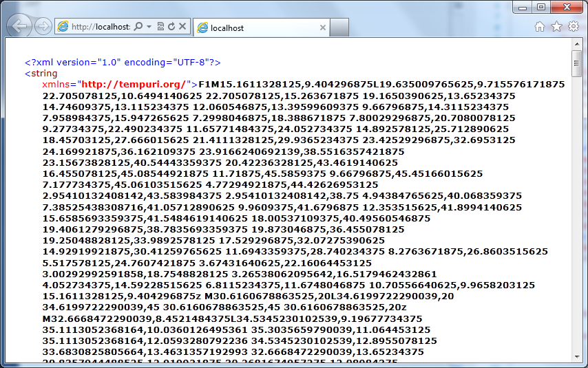Click the xml version declaration line

click(x=123, y=62)
